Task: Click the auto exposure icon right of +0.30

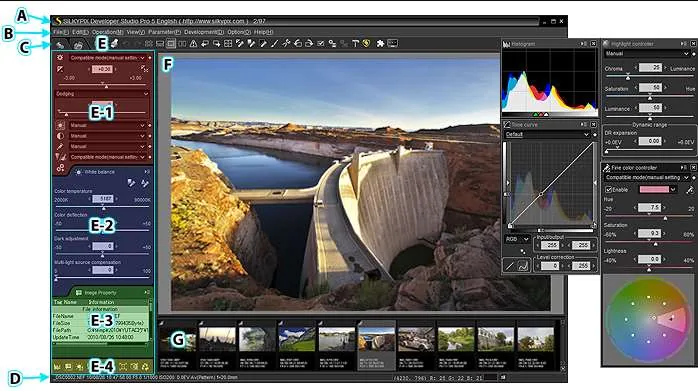Action: 145,69
